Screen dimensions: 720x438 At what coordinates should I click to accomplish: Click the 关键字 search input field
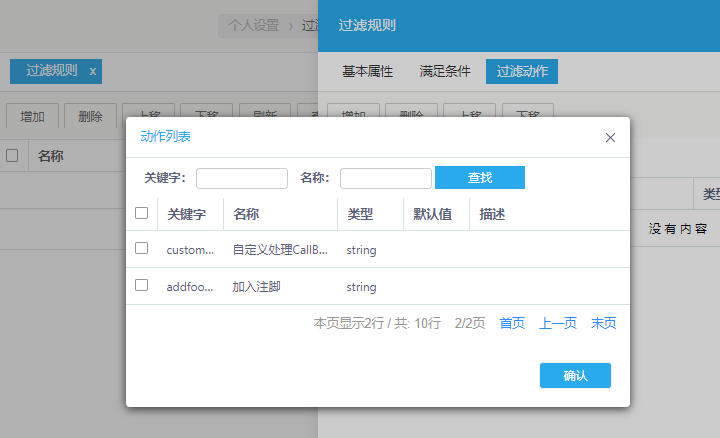coord(242,178)
